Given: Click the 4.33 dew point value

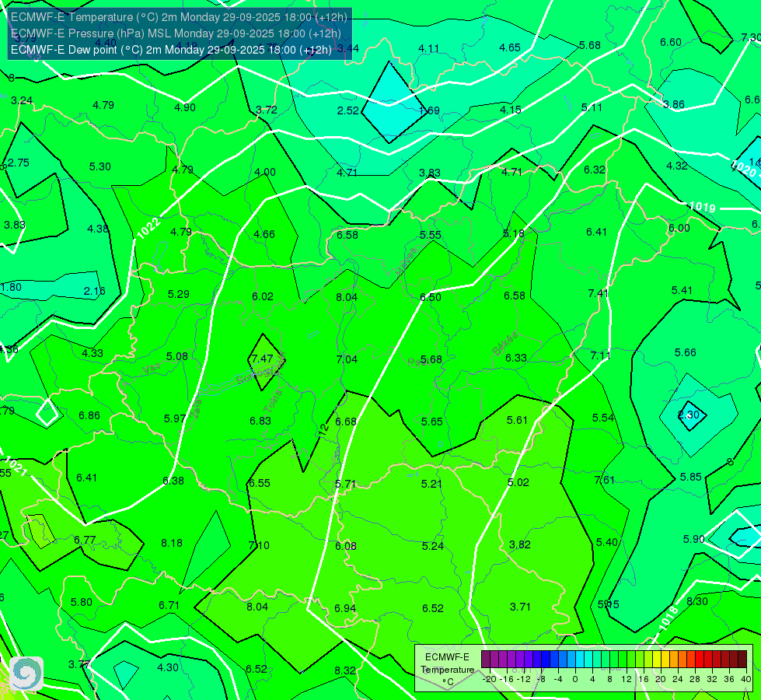Looking at the screenshot, I should pos(93,353).
